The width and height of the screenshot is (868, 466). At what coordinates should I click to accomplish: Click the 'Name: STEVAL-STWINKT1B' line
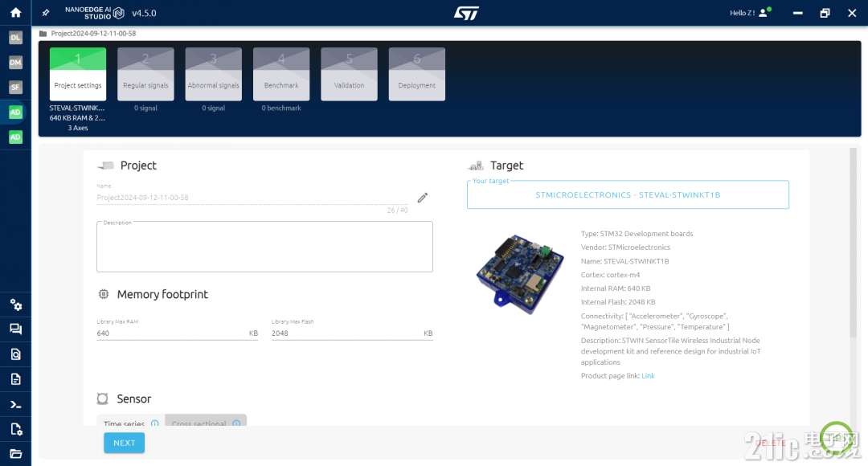[625, 261]
